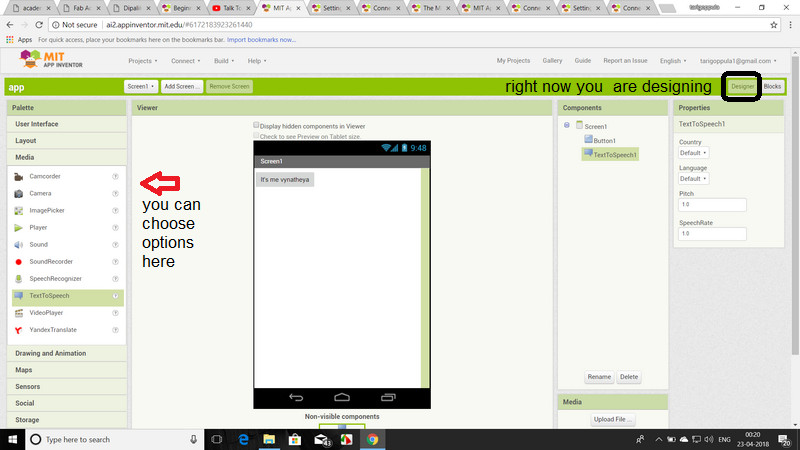Open the account email dropdown

click(738, 61)
